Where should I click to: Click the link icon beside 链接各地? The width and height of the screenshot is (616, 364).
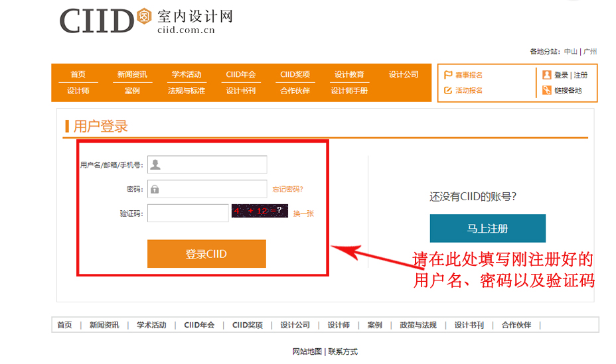(x=546, y=90)
